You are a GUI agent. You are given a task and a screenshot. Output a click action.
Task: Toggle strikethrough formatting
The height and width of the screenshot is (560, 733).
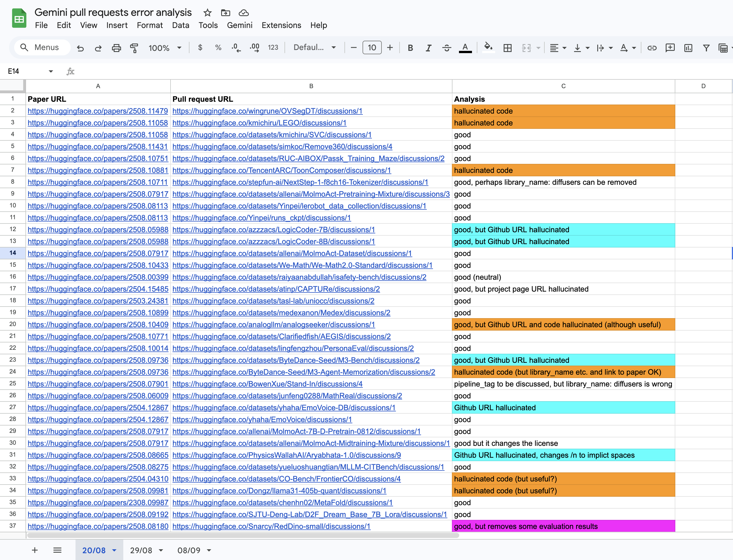pos(447,48)
